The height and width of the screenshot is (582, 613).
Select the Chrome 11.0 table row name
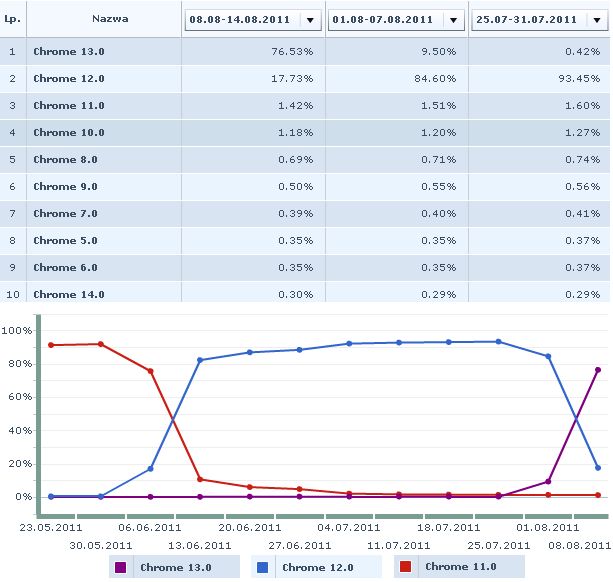point(69,106)
